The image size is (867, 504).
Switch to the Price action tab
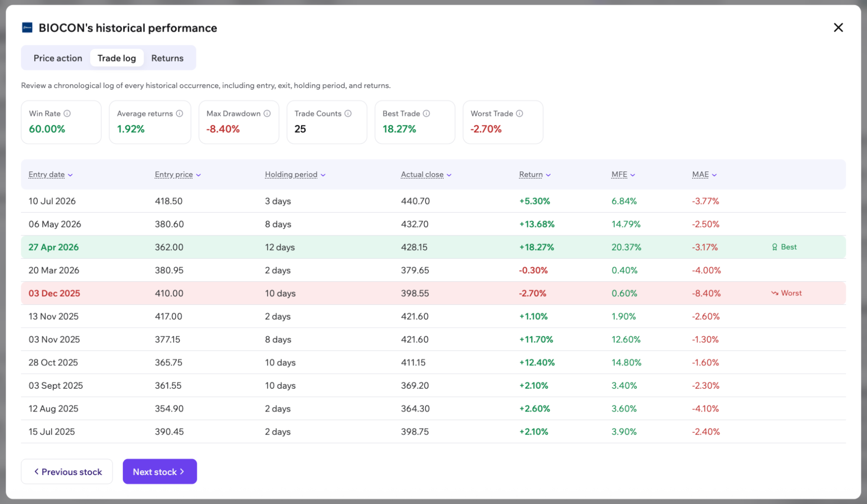coord(58,58)
